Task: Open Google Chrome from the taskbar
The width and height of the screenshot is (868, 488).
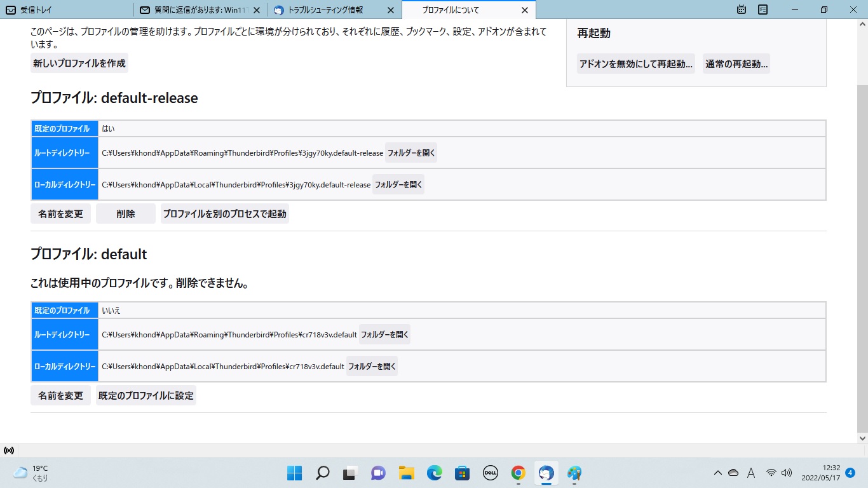Action: (x=518, y=473)
